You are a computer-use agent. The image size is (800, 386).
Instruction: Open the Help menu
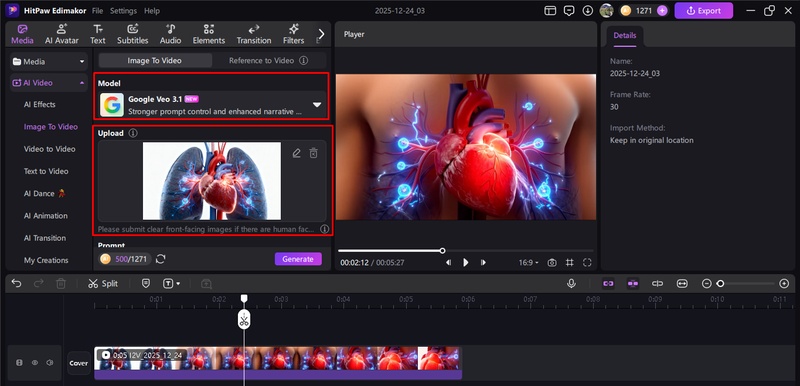pos(152,11)
